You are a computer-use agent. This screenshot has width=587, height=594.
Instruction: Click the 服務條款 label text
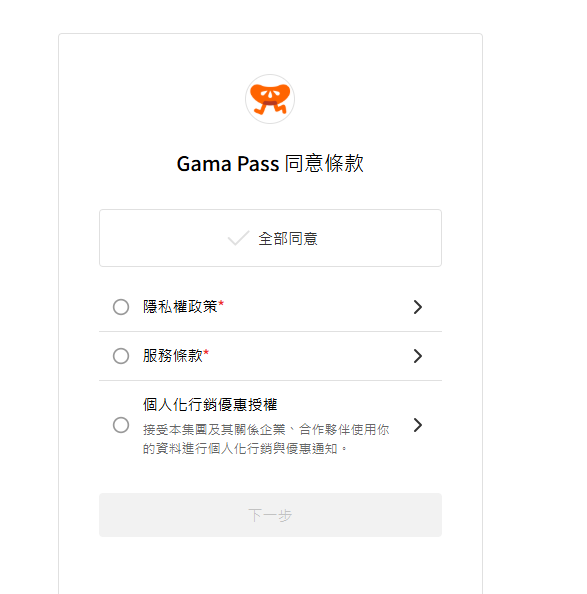(173, 356)
